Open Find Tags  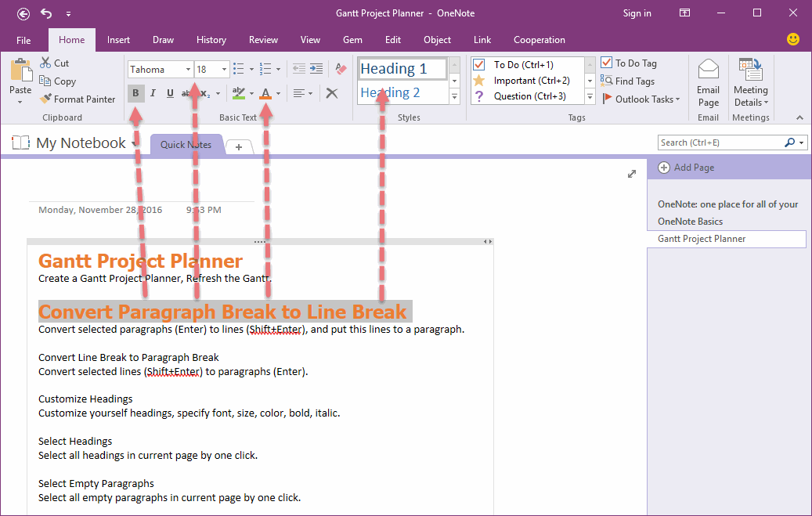[x=628, y=81]
